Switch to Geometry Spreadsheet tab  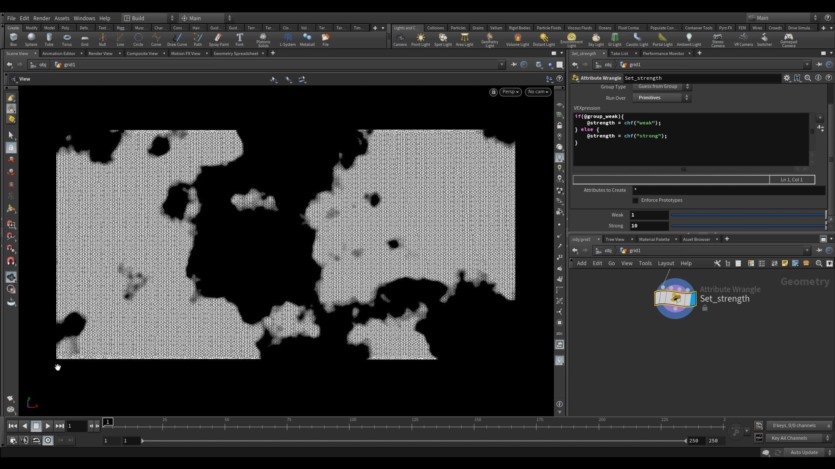pyautogui.click(x=236, y=53)
